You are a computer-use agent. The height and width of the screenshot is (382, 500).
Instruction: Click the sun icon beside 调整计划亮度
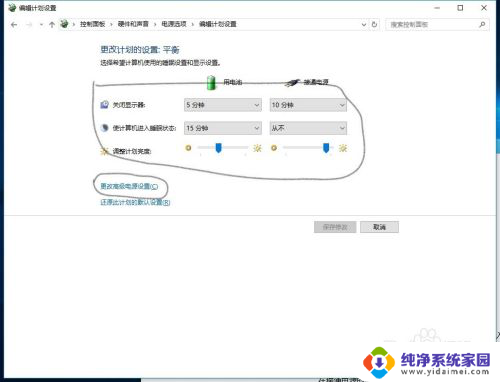[105, 151]
